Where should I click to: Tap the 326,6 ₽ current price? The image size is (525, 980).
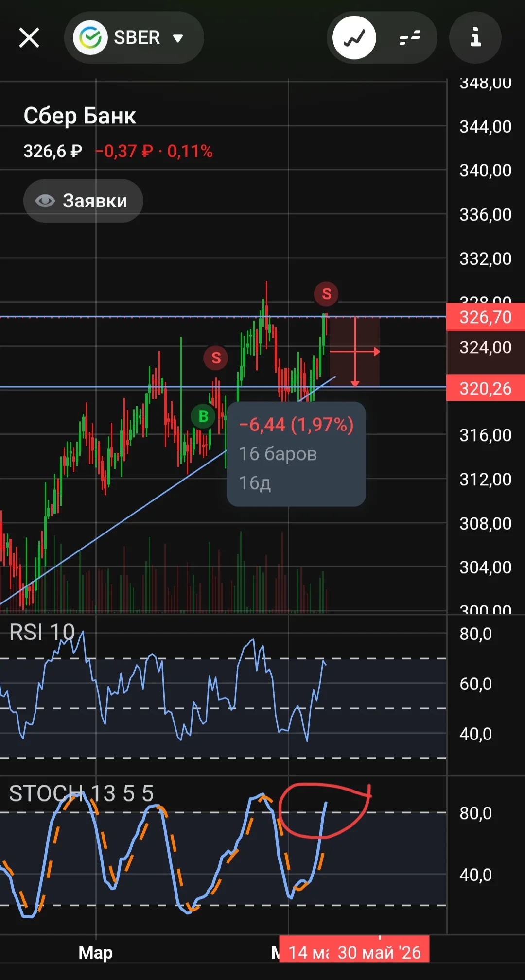pyautogui.click(x=52, y=151)
